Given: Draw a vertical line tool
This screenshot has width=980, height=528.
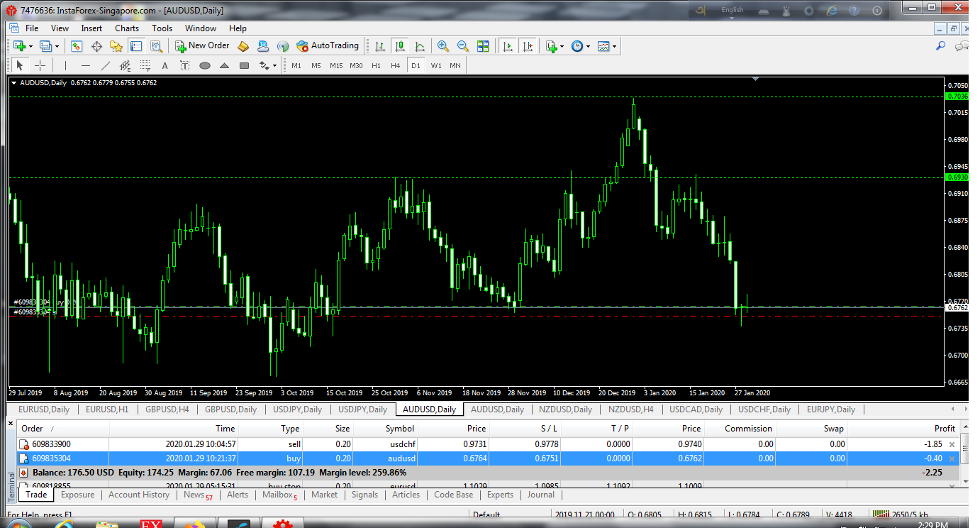Looking at the screenshot, I should (65, 65).
